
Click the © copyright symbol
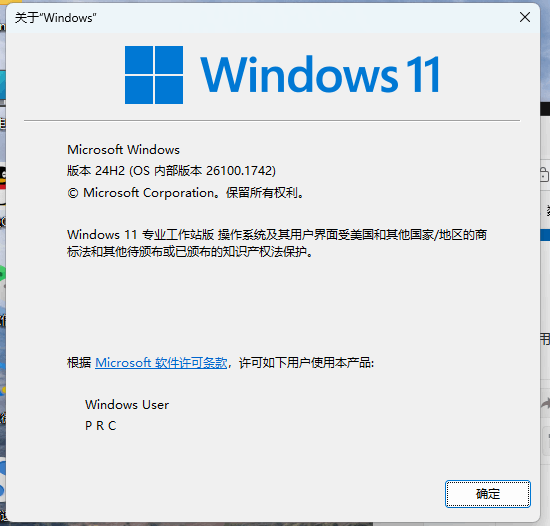coord(73,193)
